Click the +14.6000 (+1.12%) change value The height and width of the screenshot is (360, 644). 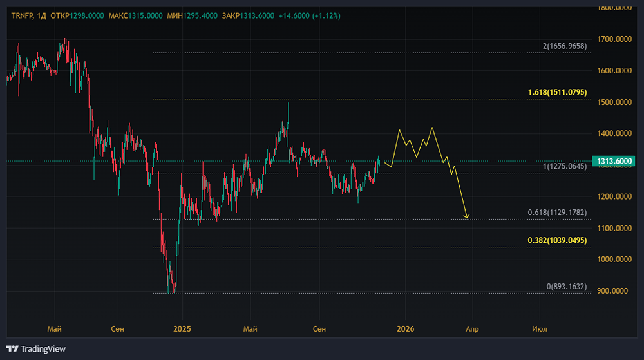tap(309, 16)
